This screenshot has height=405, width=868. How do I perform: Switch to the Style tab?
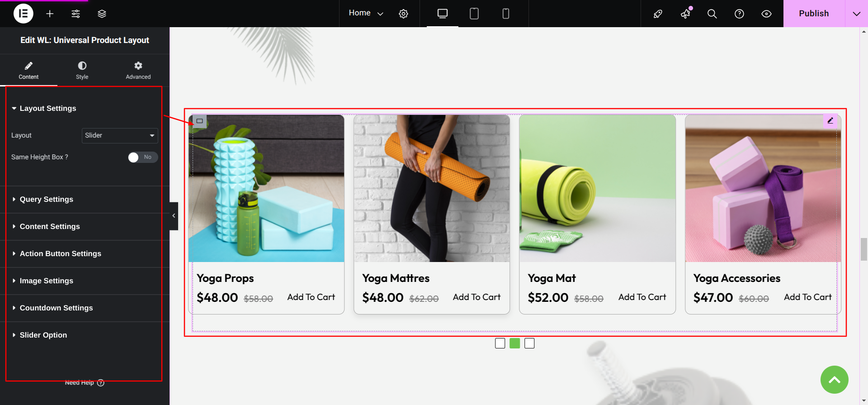pos(82,71)
